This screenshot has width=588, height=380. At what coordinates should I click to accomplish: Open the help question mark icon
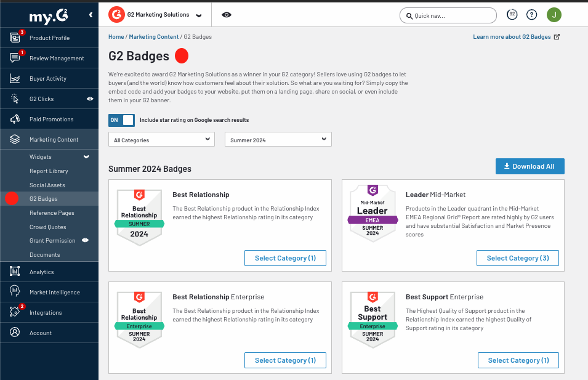(x=531, y=15)
